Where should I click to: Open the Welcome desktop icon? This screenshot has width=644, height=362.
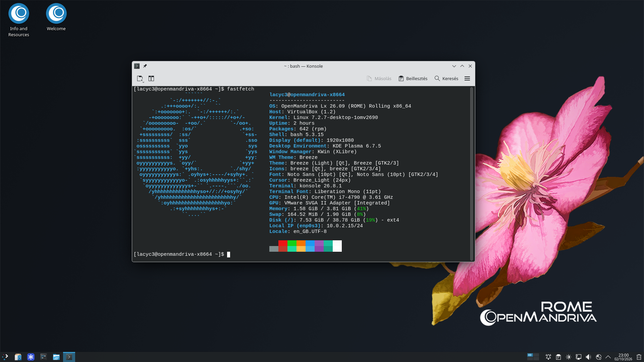tap(56, 17)
